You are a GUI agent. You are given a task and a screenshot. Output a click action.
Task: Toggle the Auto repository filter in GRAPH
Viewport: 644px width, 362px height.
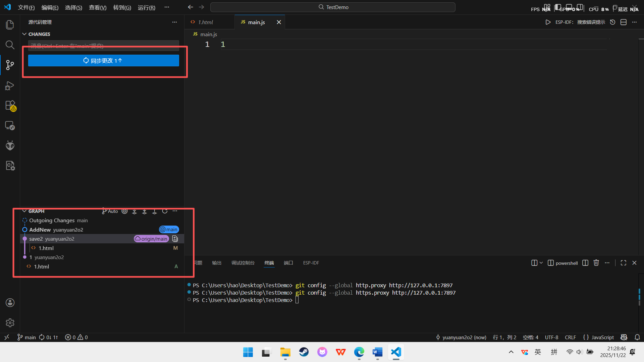tap(110, 211)
